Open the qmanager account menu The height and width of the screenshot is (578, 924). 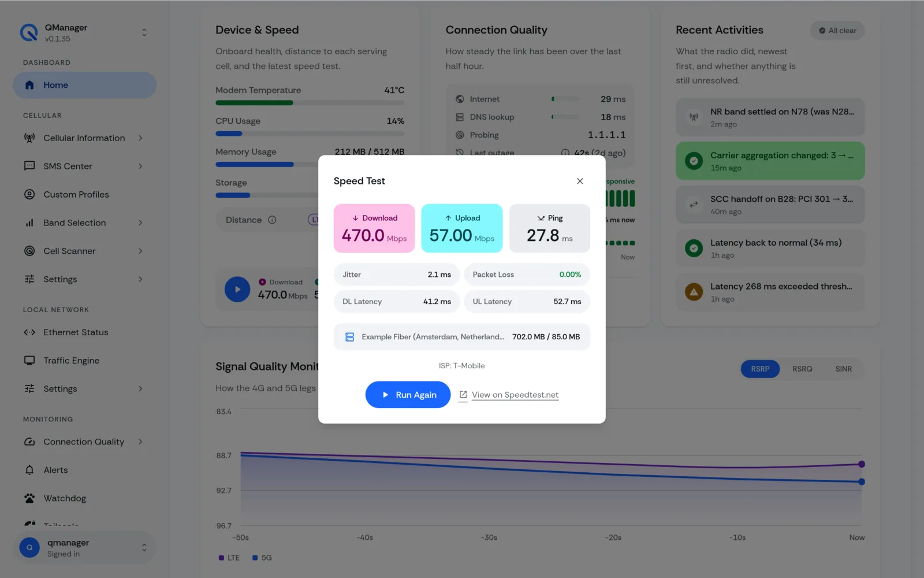(84, 547)
